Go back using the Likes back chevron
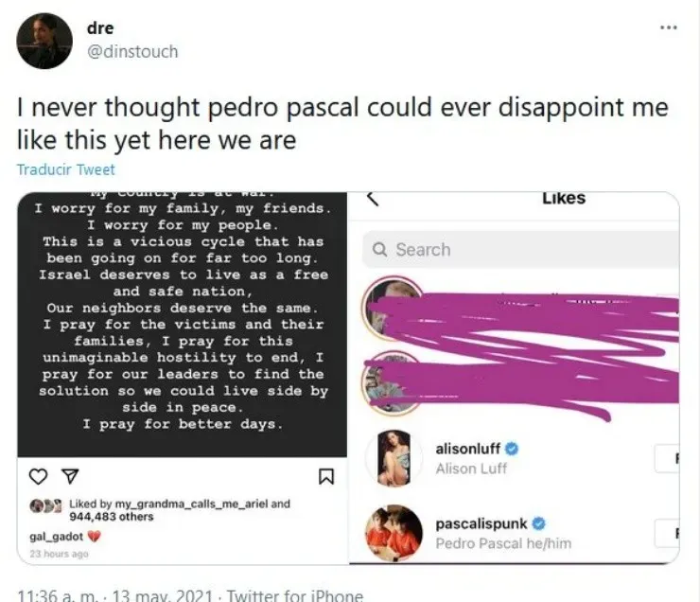Image resolution: width=700 pixels, height=602 pixels. [x=373, y=199]
